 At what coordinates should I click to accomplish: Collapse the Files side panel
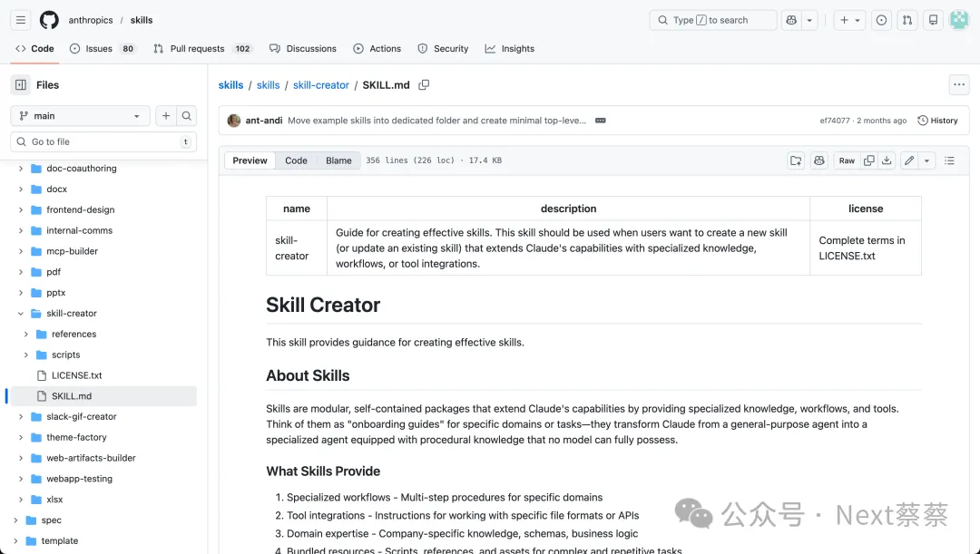tap(20, 85)
